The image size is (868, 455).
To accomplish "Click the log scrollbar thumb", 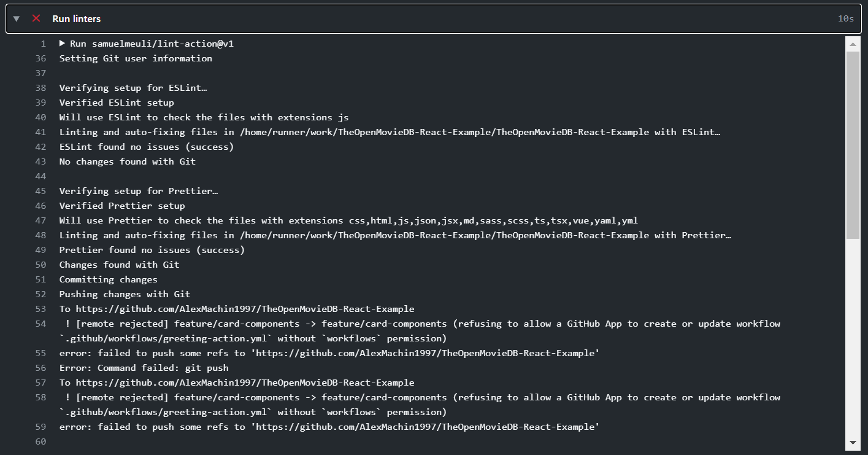I will [x=853, y=145].
